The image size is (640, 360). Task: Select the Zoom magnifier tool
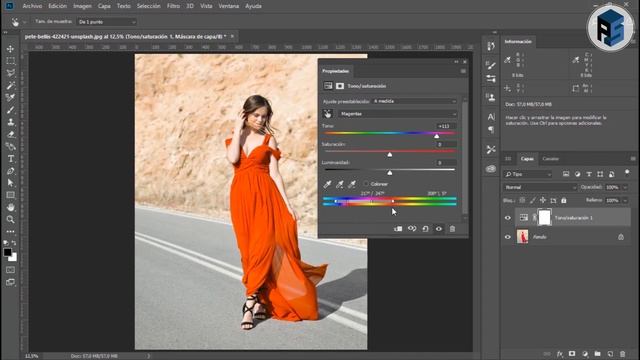click(x=11, y=220)
